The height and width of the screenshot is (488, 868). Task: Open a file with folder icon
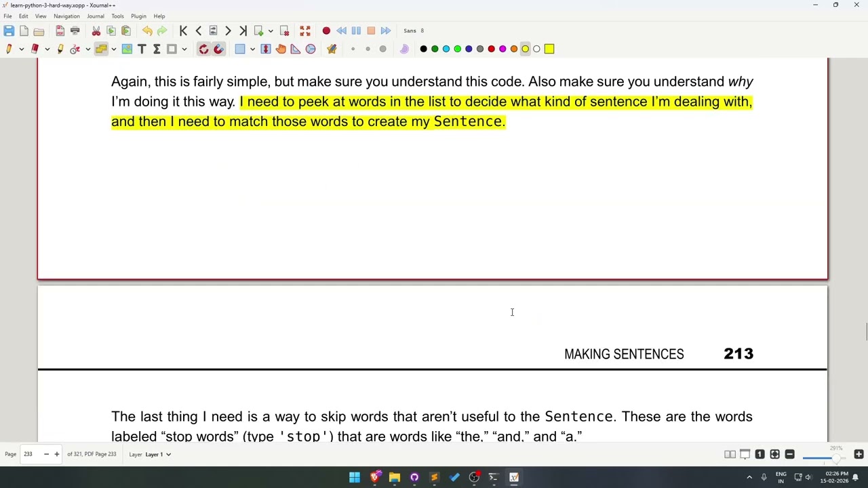click(x=39, y=30)
